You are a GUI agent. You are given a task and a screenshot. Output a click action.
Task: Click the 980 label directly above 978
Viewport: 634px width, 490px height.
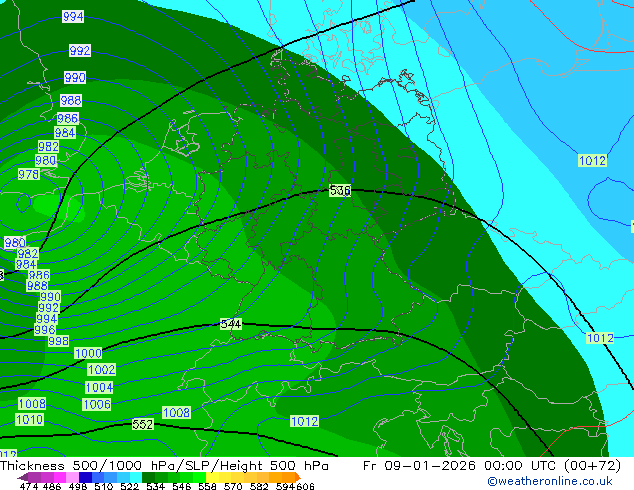click(x=46, y=161)
